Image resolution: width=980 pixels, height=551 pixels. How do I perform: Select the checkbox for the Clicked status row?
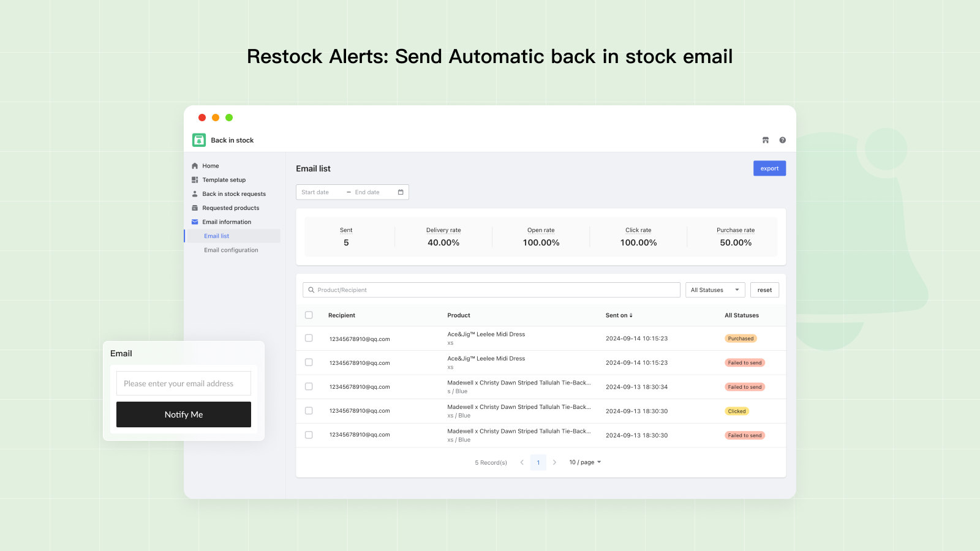click(309, 411)
